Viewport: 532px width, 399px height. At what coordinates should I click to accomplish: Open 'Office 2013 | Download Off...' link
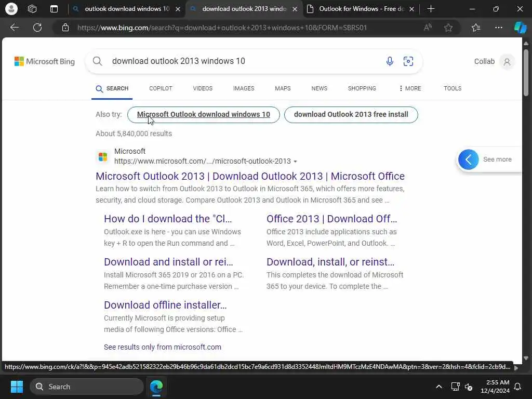331,219
